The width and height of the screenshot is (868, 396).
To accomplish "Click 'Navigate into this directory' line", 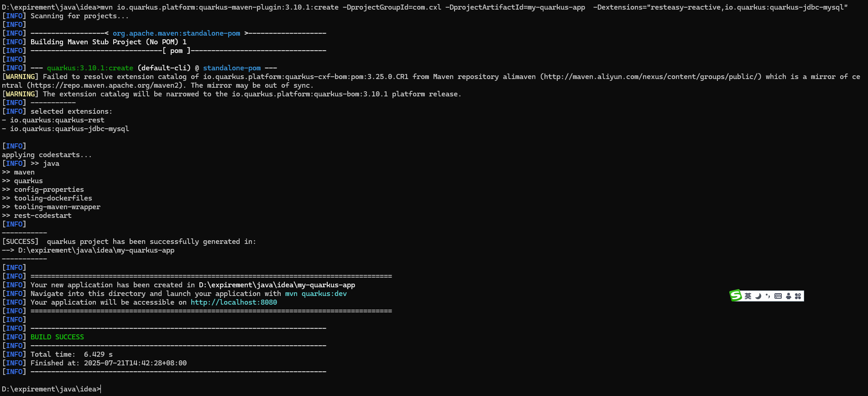I will tap(188, 294).
